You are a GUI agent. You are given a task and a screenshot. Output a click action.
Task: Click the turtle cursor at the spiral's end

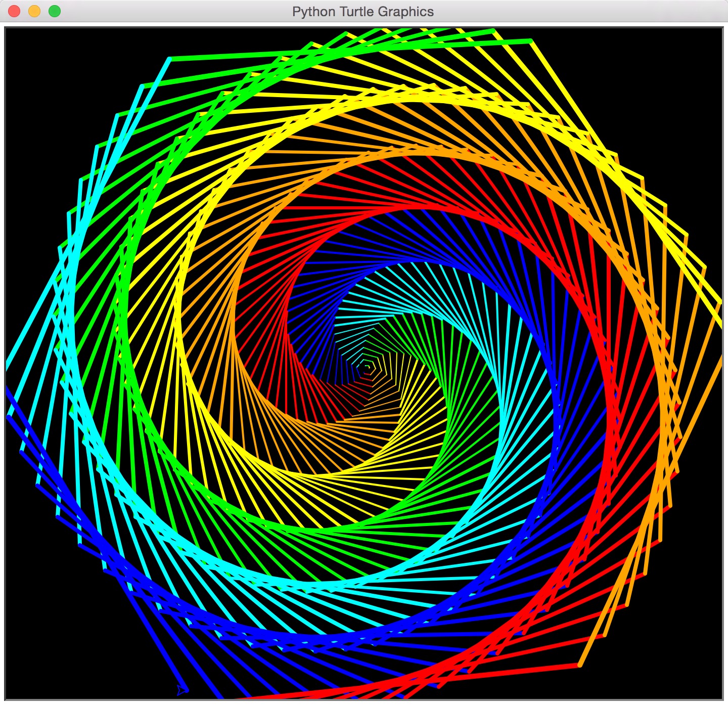[x=180, y=690]
